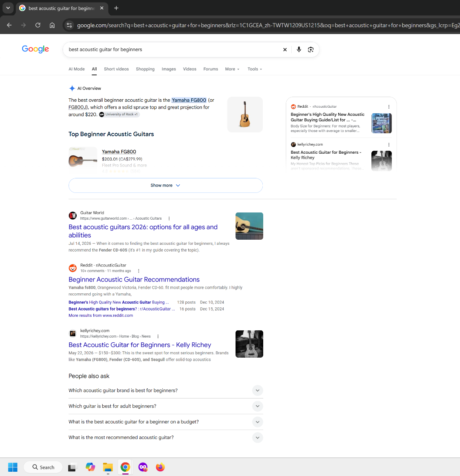Viewport: 460px width, 476px height.
Task: Expand 'most recommended acoustic guitar' question
Action: click(166, 437)
